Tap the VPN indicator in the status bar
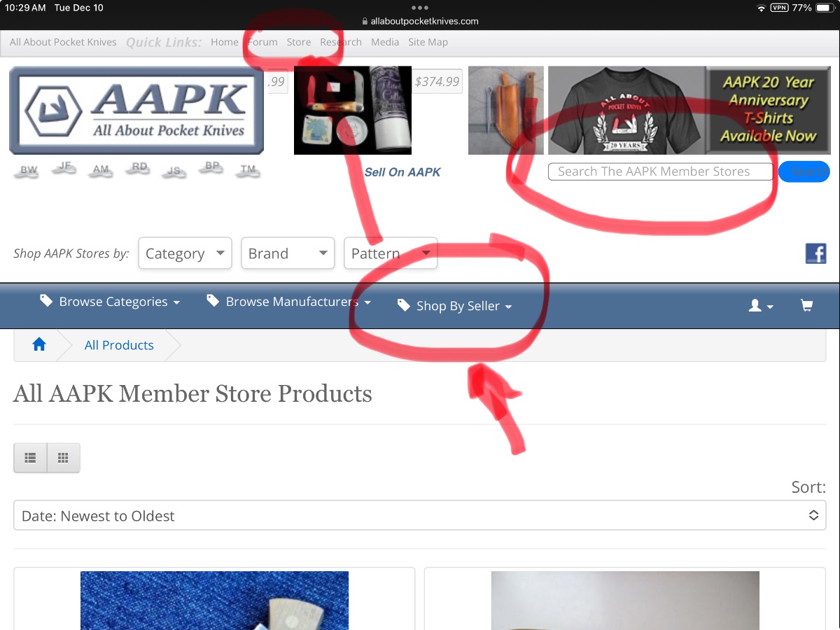The width and height of the screenshot is (840, 630). point(779,8)
